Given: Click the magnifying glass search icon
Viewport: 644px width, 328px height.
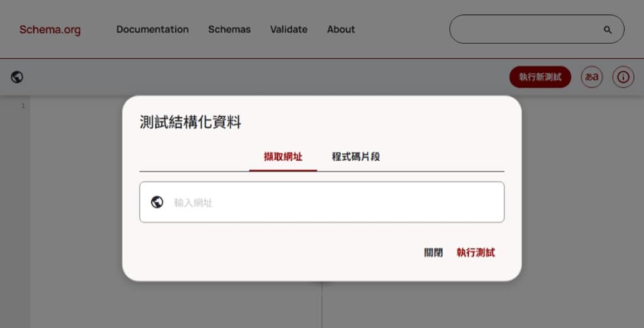Looking at the screenshot, I should coord(607,30).
